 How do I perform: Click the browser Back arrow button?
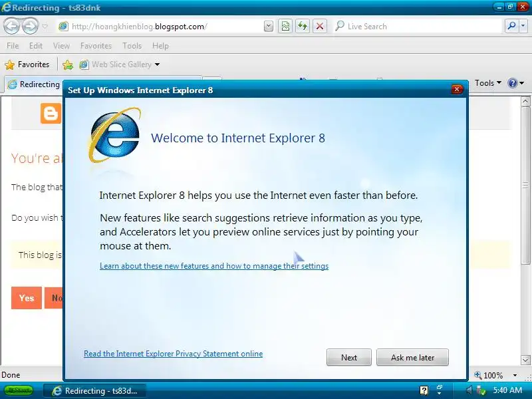pyautogui.click(x=11, y=26)
